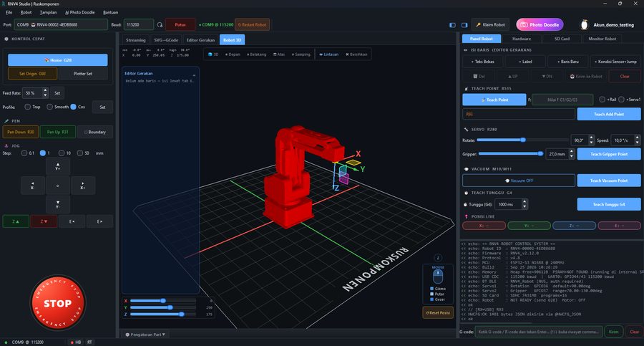Click the Restart Robot button
Viewport: 644px width, 346px height.
pyautogui.click(x=252, y=24)
